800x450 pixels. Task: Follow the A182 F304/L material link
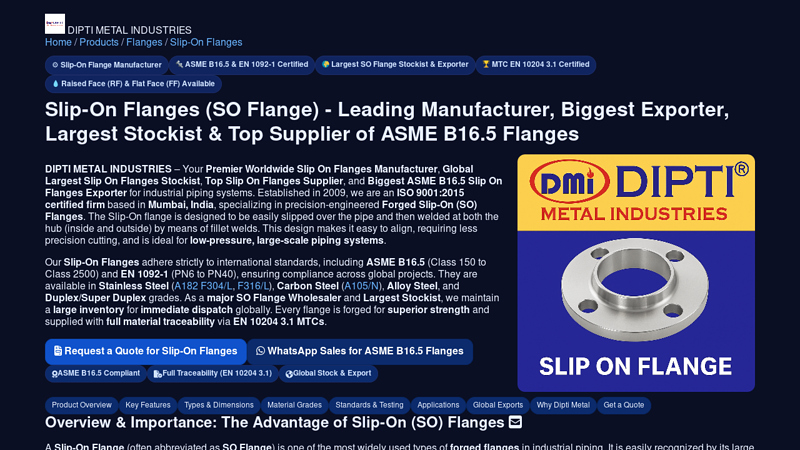point(203,286)
